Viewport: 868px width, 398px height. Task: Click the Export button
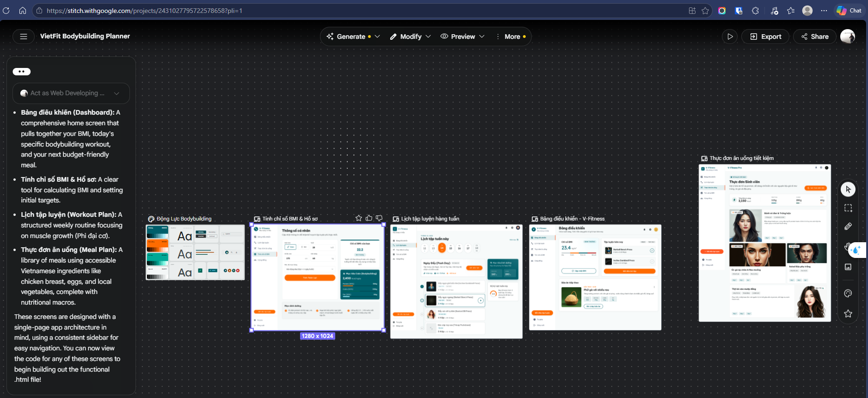765,37
